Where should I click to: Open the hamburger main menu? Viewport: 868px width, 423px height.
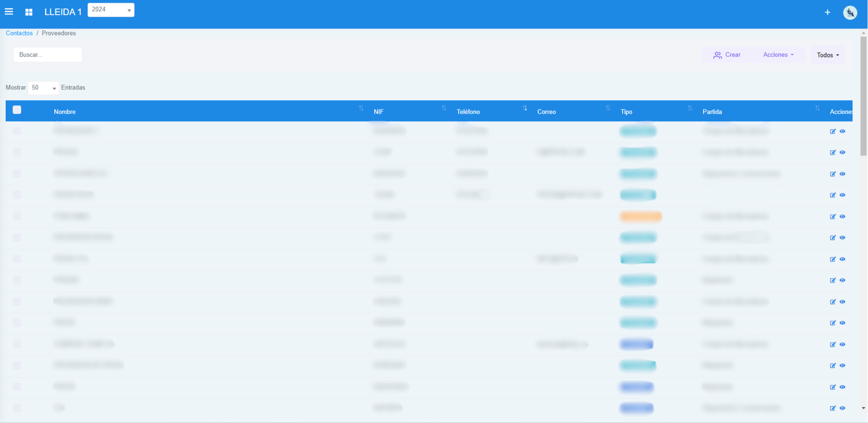[9, 12]
